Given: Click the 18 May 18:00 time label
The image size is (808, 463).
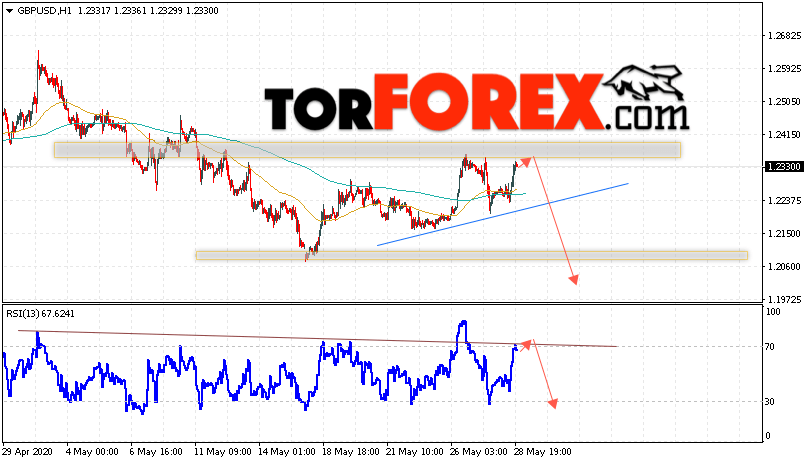Looking at the screenshot, I should tap(350, 452).
